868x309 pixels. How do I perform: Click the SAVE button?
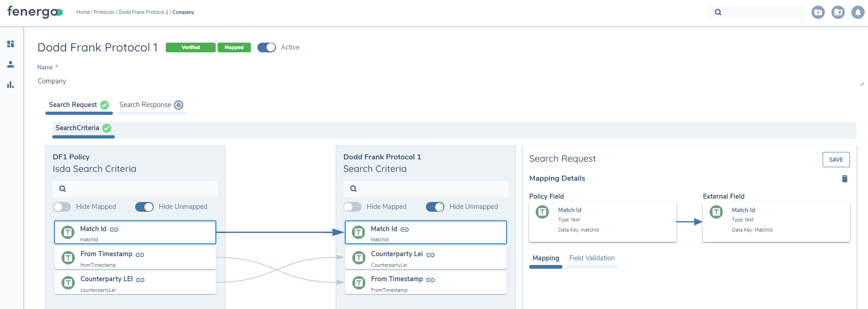[836, 160]
